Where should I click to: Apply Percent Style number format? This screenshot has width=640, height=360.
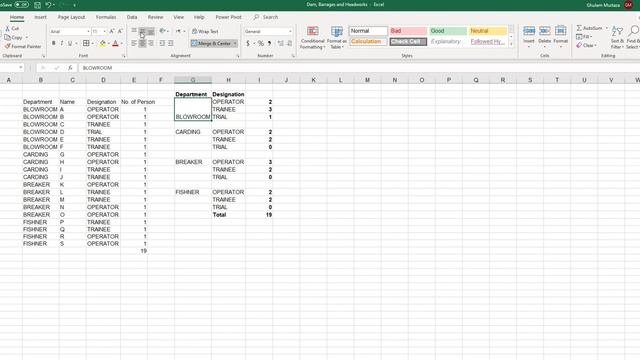[x=260, y=43]
